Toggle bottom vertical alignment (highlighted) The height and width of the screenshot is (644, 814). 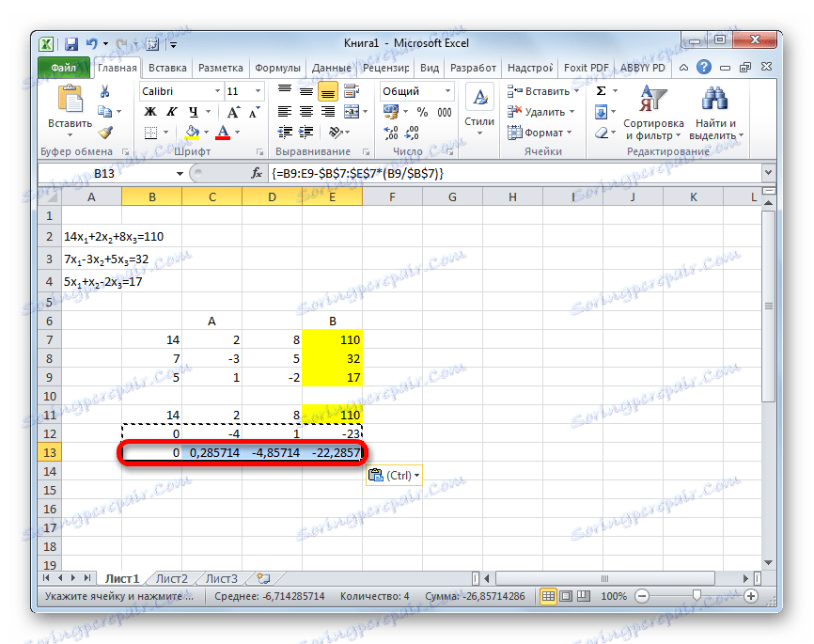328,91
